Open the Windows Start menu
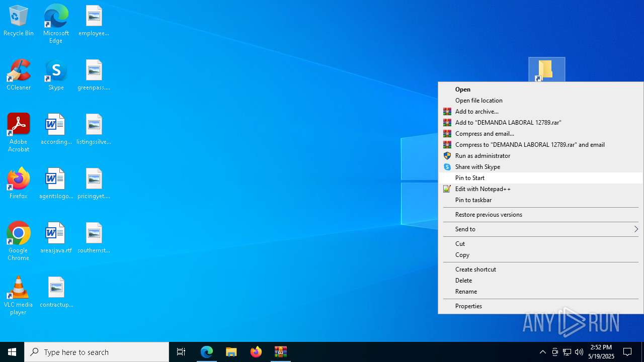The height and width of the screenshot is (362, 644). 12,352
